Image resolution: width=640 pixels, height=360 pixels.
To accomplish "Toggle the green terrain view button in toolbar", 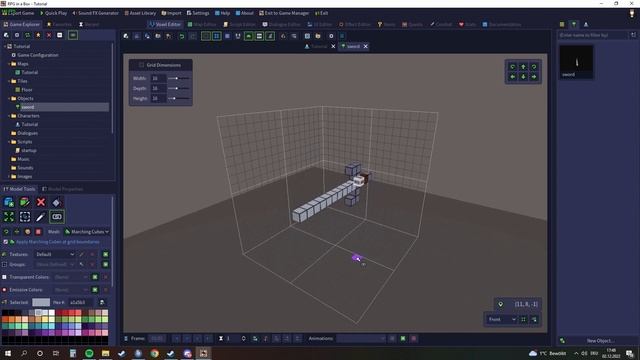I will click(249, 36).
